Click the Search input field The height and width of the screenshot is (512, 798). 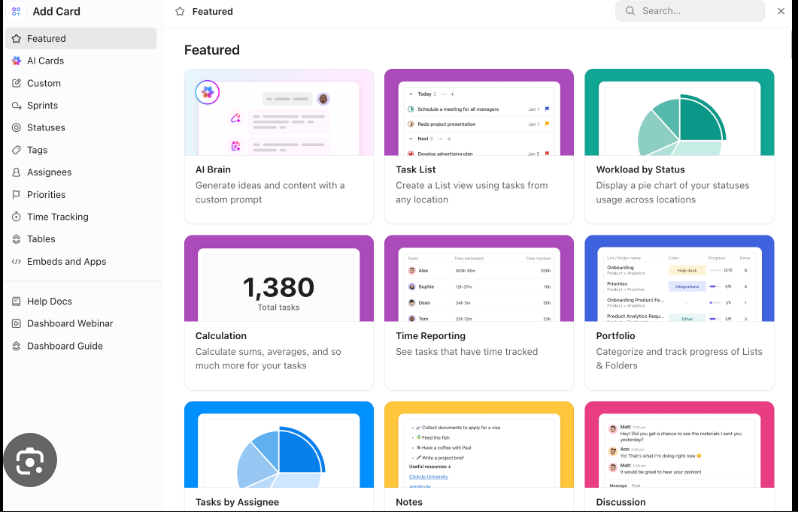690,11
